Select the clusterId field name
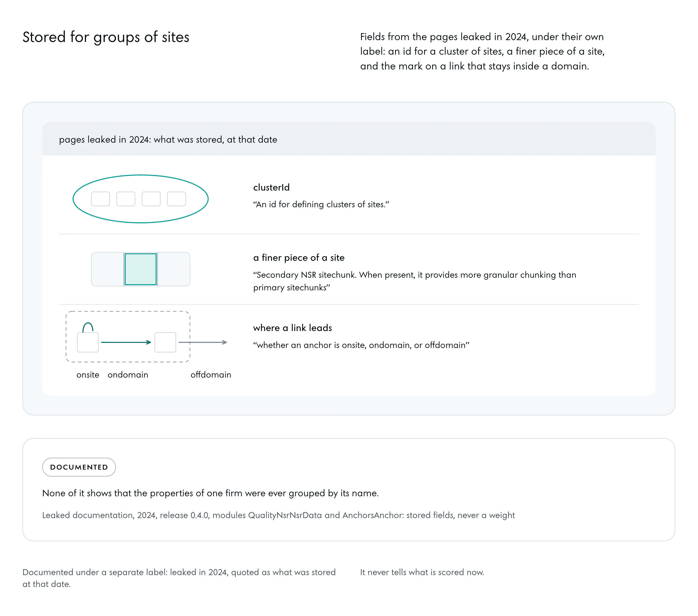 point(271,187)
